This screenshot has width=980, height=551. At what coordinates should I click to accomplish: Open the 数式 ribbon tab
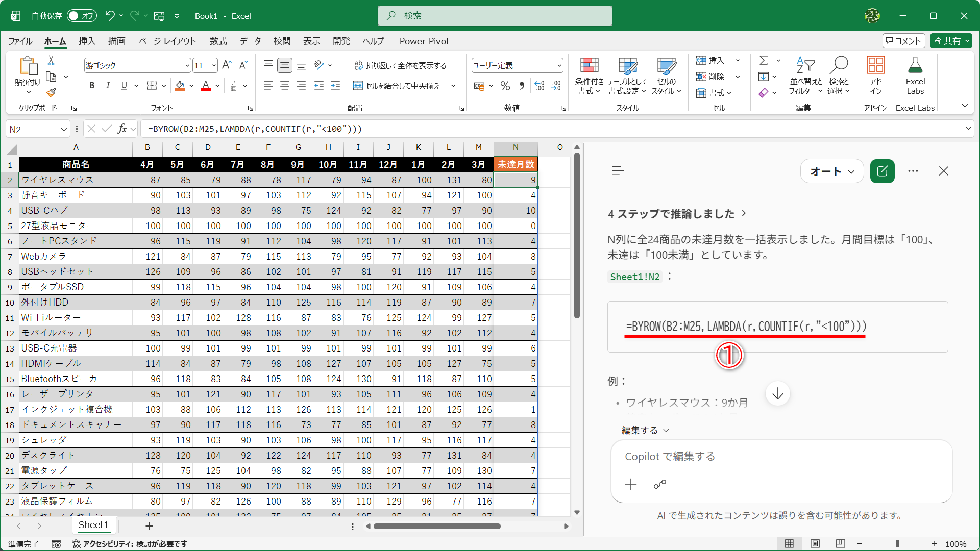coord(218,41)
